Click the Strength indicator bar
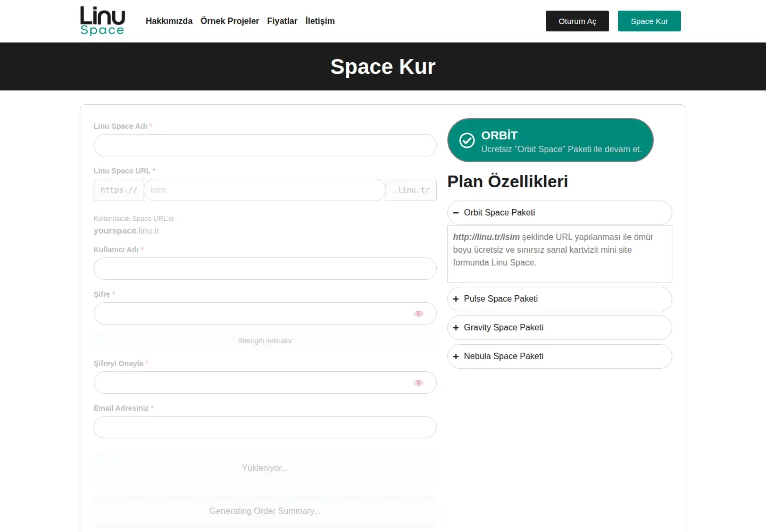 265,341
